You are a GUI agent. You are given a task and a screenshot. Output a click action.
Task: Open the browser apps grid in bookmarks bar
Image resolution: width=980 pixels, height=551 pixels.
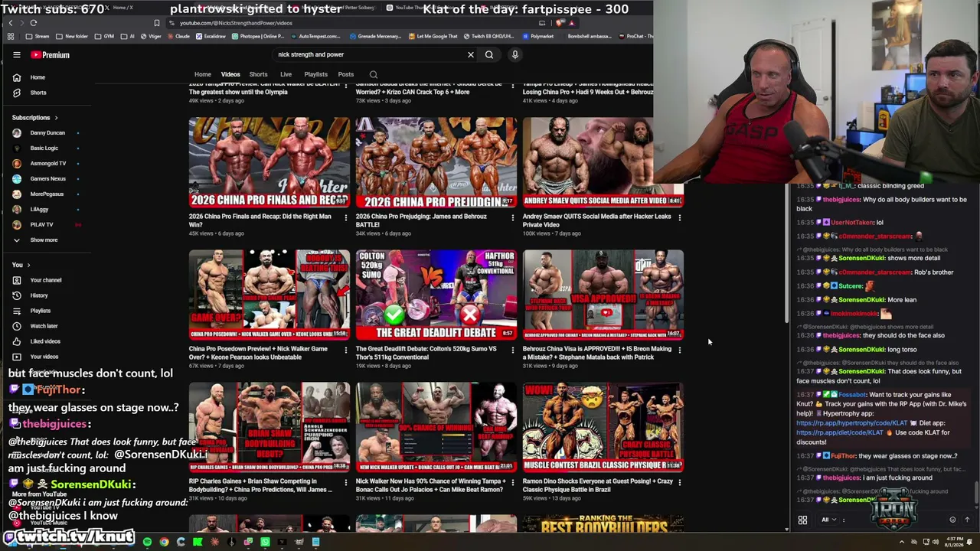11,36
